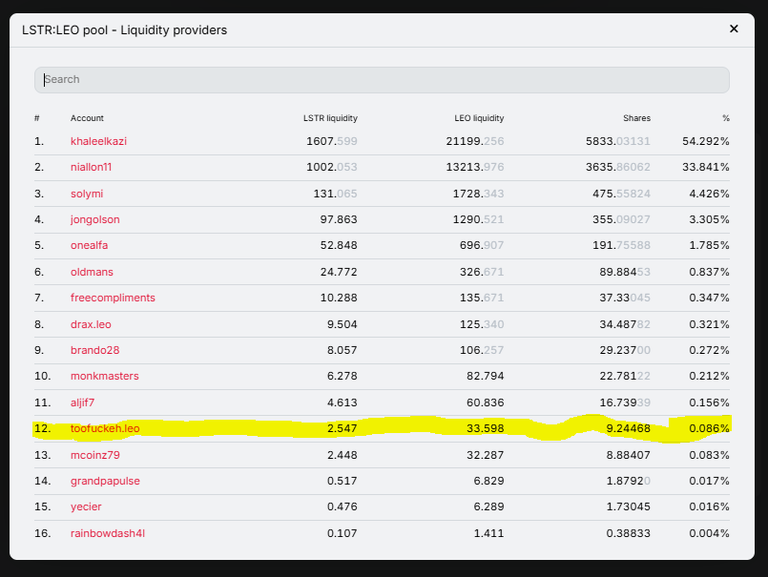Close the Liquidity providers dialog
This screenshot has height=577, width=768.
[x=733, y=29]
